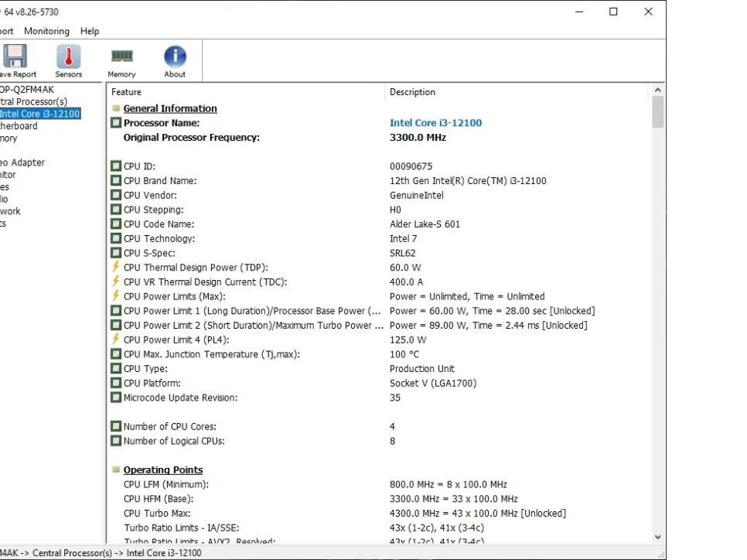Viewport: 747px width, 560px height.
Task: Click lightning icon next to CPU Thermal Design Power
Action: 116,268
